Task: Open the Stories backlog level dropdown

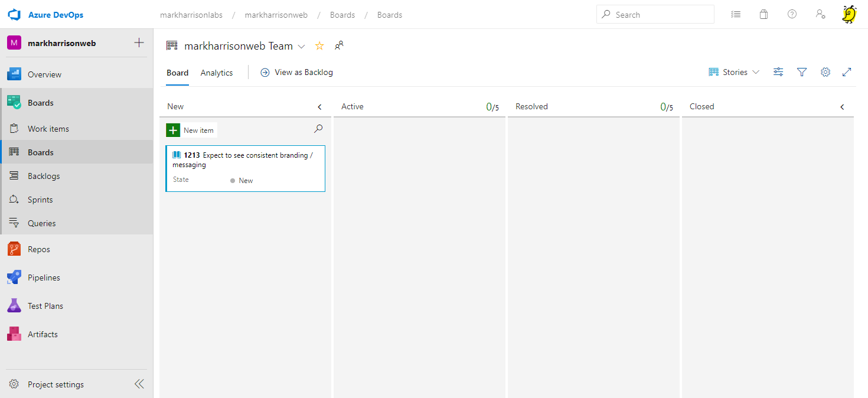Action: pyautogui.click(x=735, y=72)
